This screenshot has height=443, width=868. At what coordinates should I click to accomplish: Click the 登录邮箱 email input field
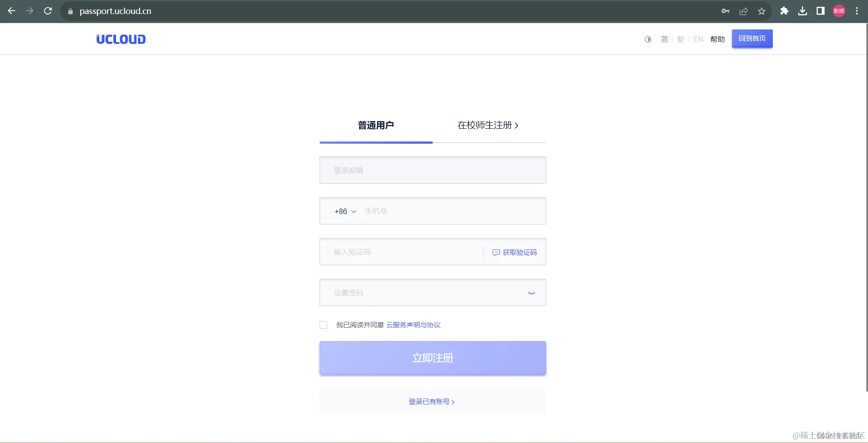pyautogui.click(x=432, y=170)
